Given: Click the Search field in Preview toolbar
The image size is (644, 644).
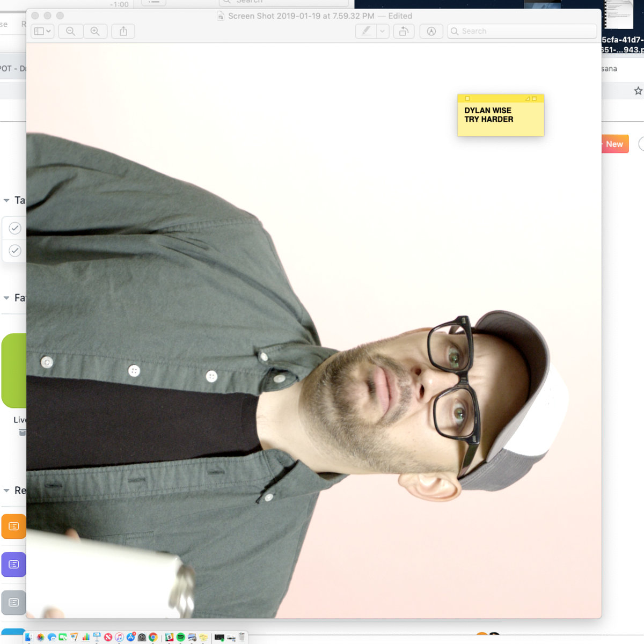Looking at the screenshot, I should coord(522,31).
